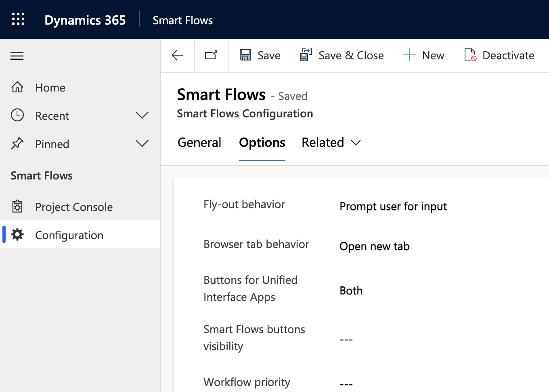Click the Save & Close icon
The image size is (549, 392).
306,55
